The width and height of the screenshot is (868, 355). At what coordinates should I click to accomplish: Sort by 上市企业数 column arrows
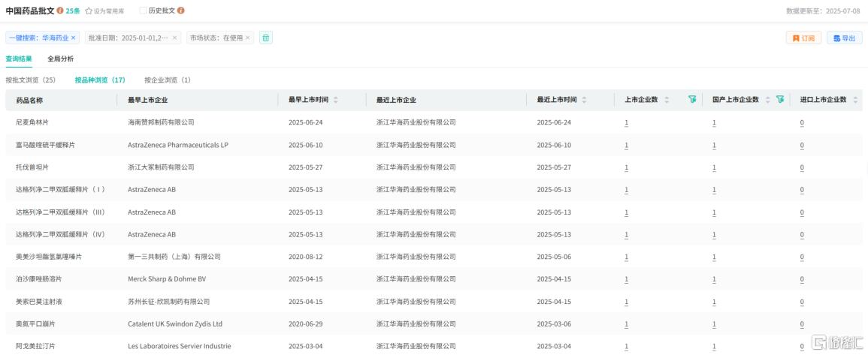pos(667,100)
